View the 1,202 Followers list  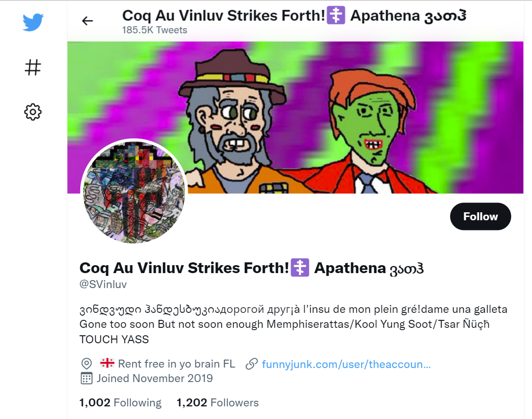coord(218,402)
